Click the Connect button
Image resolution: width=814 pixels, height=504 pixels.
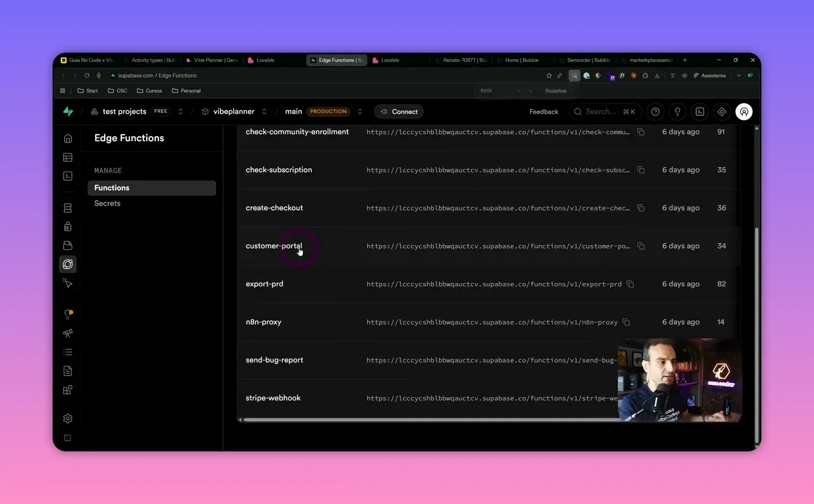click(x=399, y=111)
